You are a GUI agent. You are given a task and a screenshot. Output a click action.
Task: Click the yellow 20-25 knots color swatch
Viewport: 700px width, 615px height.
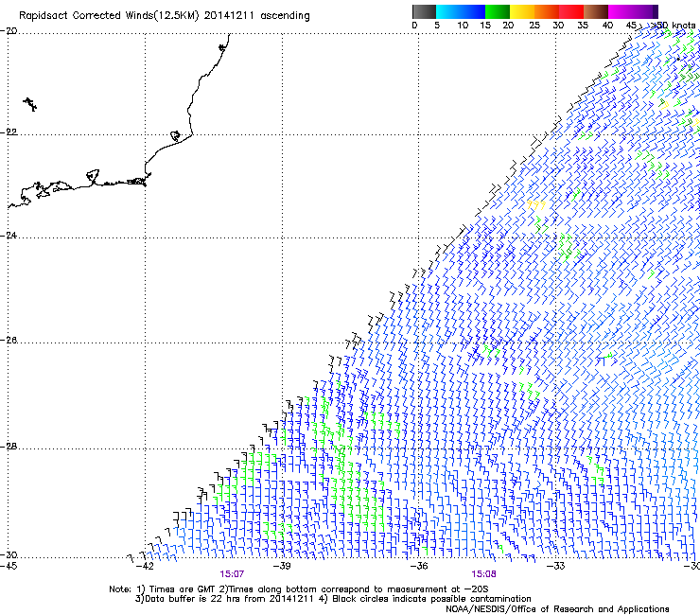pyautogui.click(x=522, y=11)
